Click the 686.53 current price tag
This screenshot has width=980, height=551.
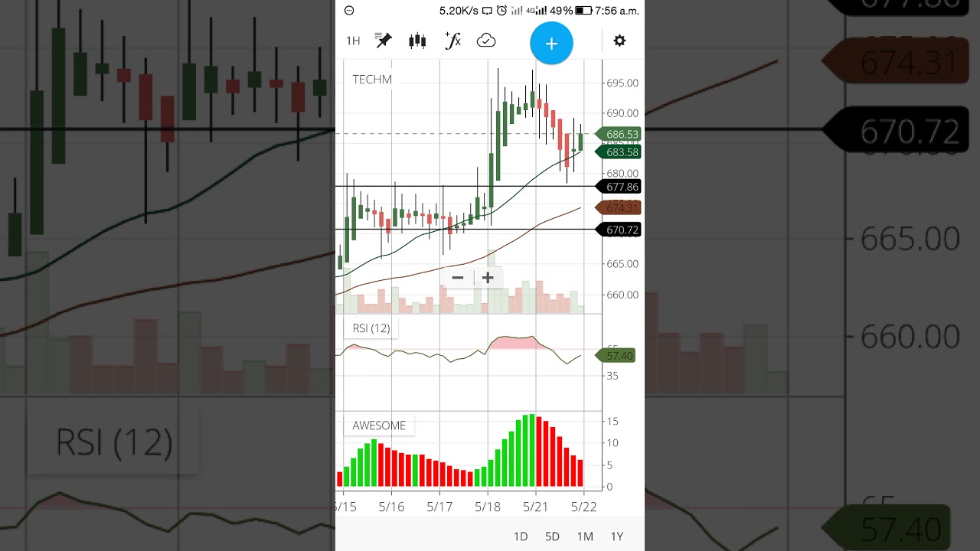coord(619,135)
